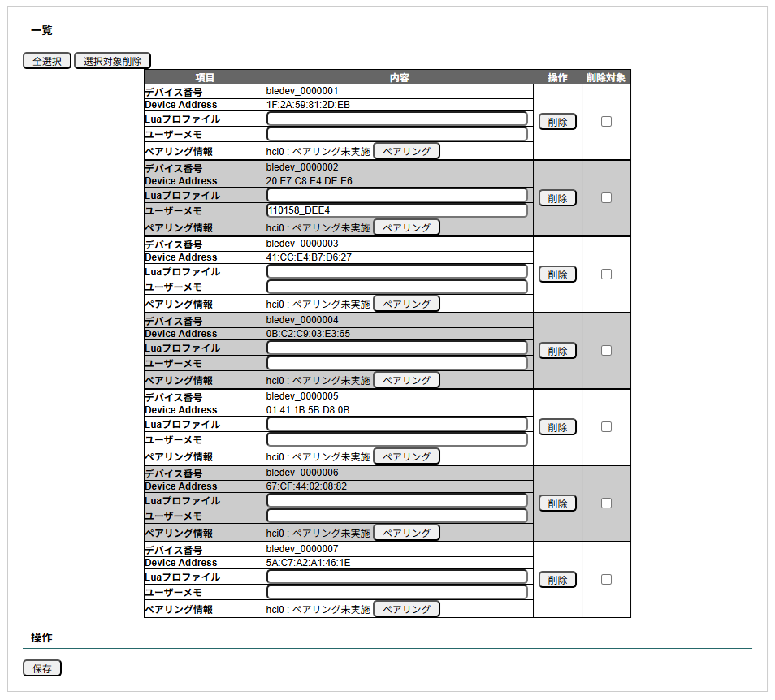775x700 pixels.
Task: Focus Luaプロファイル field of bledev_0000004
Action: pos(397,348)
